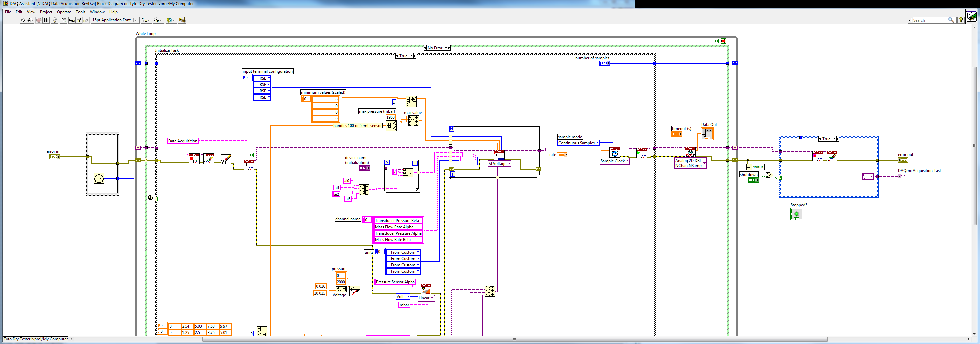Image resolution: width=980 pixels, height=344 pixels.
Task: Open the Reorder dropdown
Action: (x=171, y=20)
